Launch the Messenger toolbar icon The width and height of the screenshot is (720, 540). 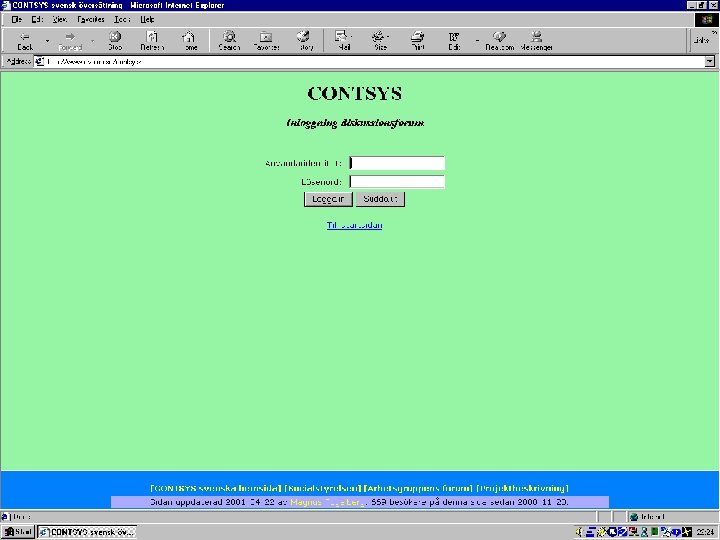[x=536, y=36]
